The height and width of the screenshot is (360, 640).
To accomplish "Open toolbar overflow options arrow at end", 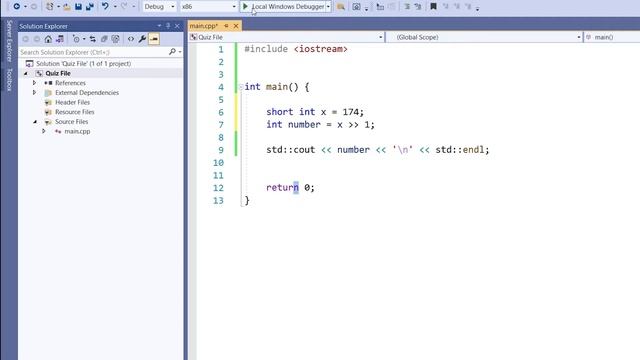I will tap(477, 8).
